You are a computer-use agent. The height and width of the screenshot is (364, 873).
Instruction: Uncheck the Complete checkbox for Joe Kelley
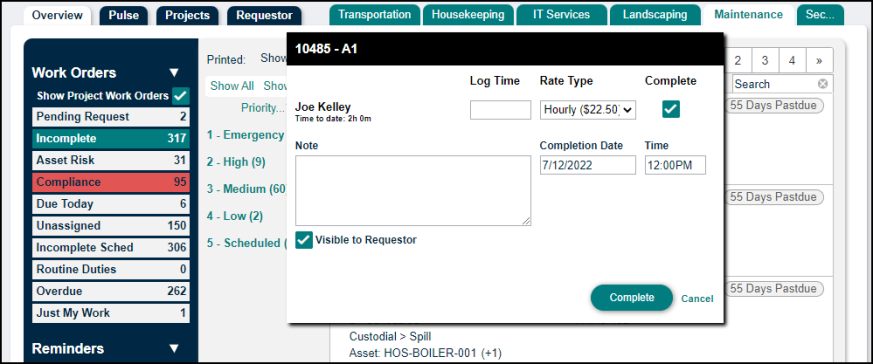pyautogui.click(x=671, y=110)
